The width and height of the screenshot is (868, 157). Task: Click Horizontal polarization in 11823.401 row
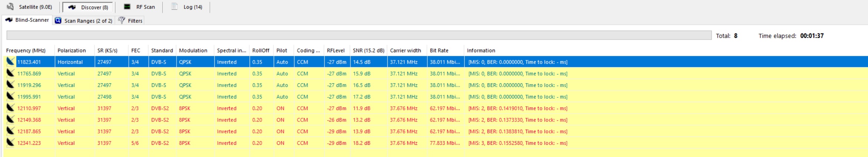click(70, 62)
